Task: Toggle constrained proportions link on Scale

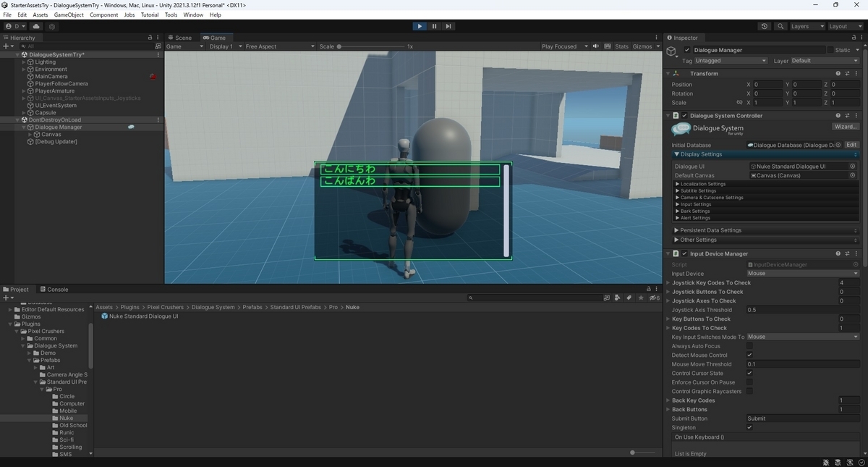Action: [739, 103]
